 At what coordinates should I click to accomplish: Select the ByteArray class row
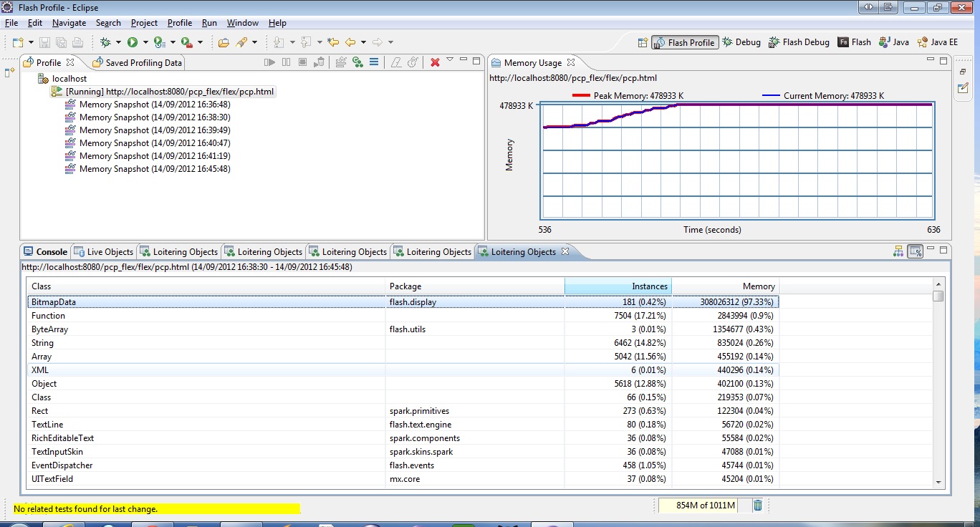[403, 329]
